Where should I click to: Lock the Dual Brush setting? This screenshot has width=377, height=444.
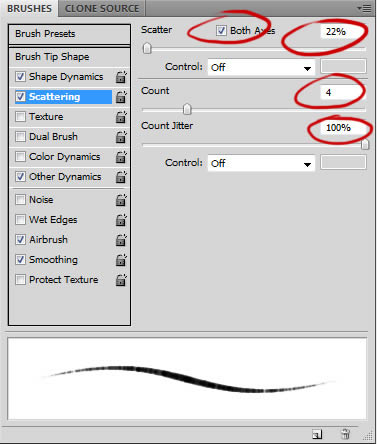pyautogui.click(x=121, y=137)
